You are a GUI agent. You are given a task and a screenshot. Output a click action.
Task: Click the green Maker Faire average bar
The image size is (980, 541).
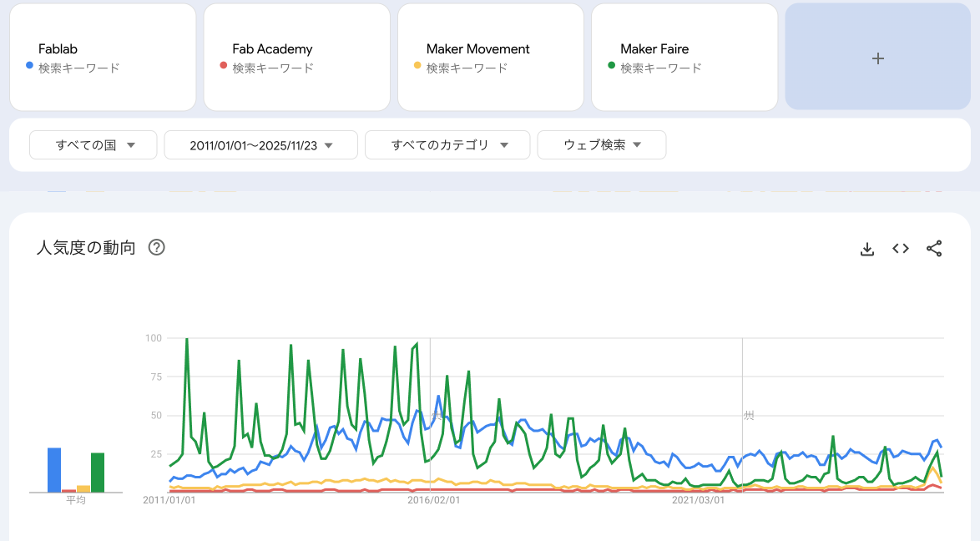[x=98, y=473]
